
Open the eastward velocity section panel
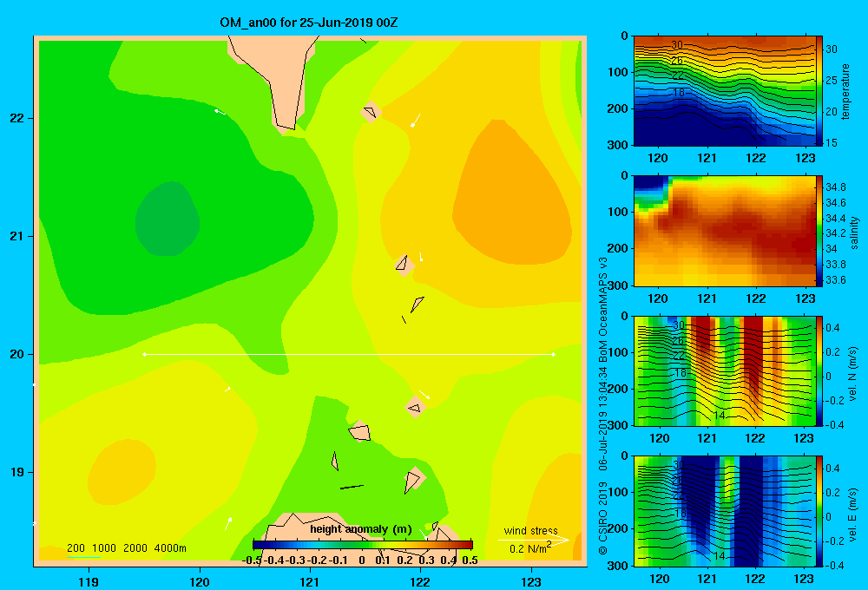(724, 511)
